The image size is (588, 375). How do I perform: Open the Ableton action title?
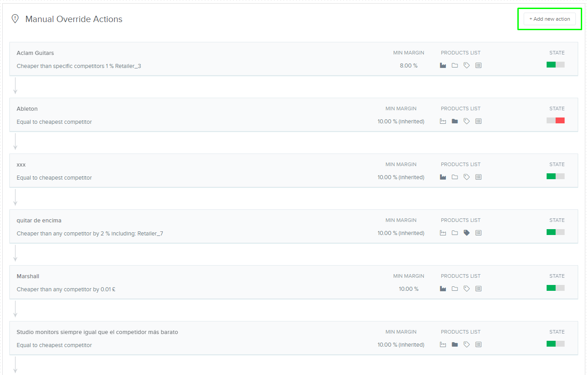pyautogui.click(x=27, y=109)
